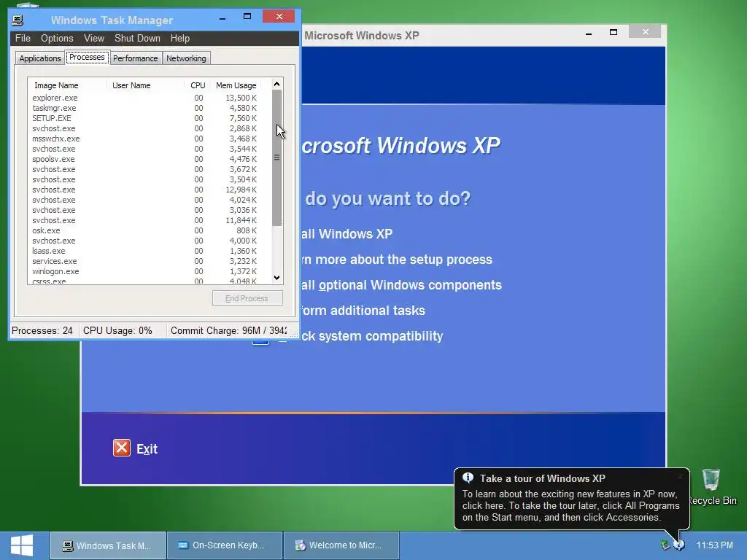747x560 pixels.
Task: Maximize the Microsoft Windows XP setup window
Action: [x=614, y=32]
